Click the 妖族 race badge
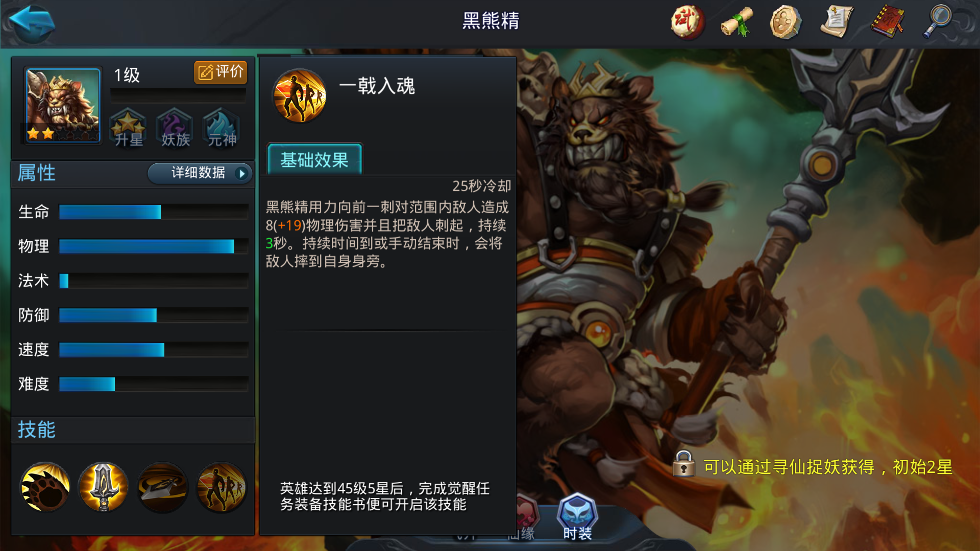 (175, 128)
